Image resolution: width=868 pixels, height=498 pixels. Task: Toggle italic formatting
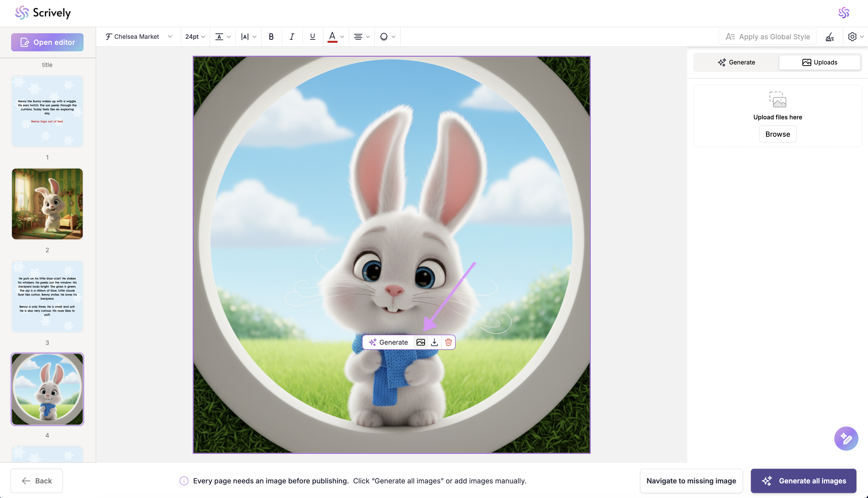(292, 37)
